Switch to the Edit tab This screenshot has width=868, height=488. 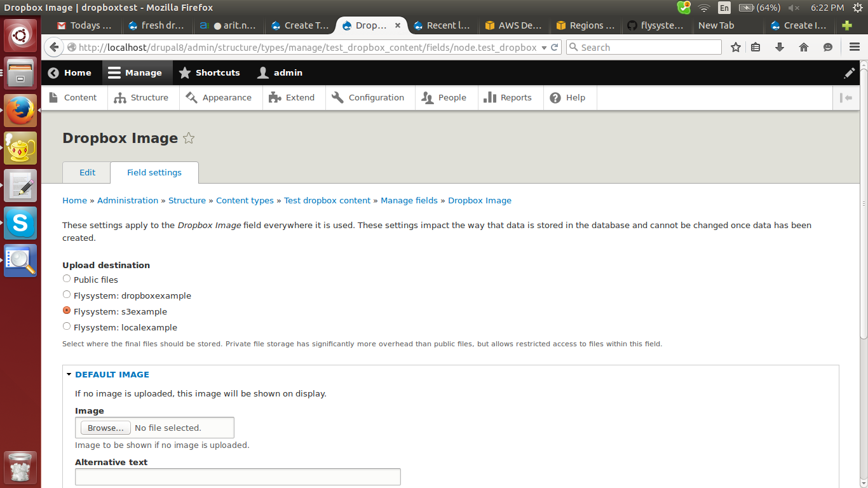(86, 172)
